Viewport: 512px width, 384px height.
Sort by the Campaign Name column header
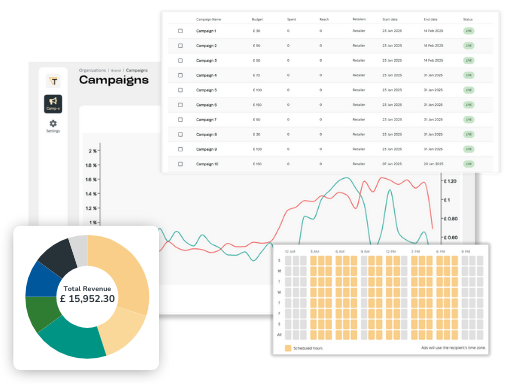pos(208,19)
